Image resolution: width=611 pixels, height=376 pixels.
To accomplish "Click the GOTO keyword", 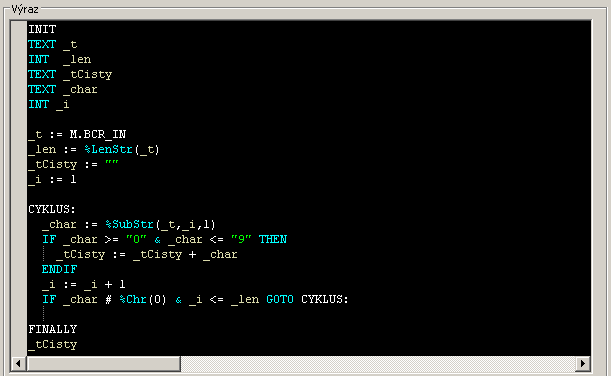I will [280, 299].
